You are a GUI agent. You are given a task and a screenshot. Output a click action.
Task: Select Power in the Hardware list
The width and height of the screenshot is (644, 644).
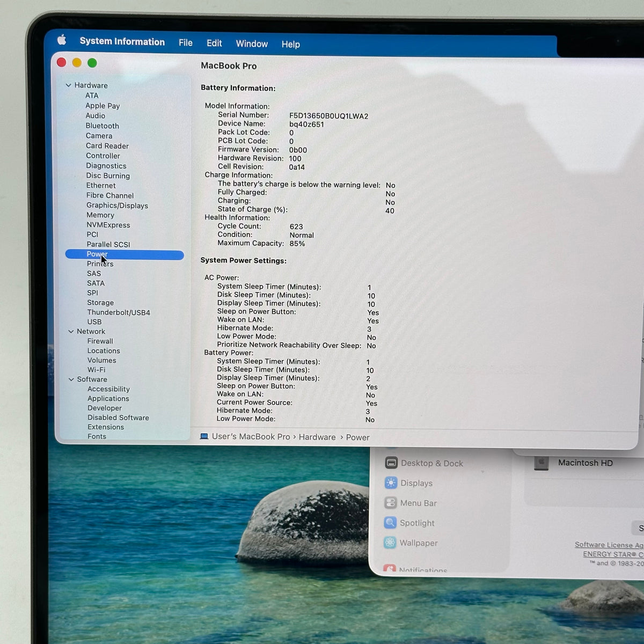[x=125, y=254]
